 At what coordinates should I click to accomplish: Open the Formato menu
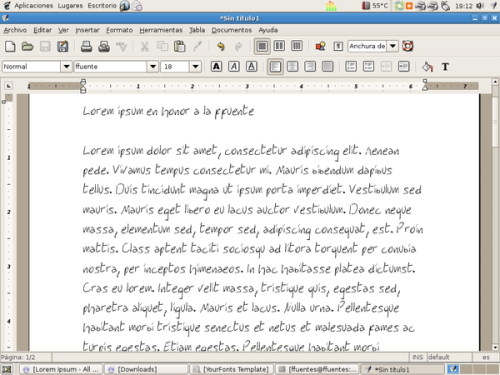tap(119, 30)
